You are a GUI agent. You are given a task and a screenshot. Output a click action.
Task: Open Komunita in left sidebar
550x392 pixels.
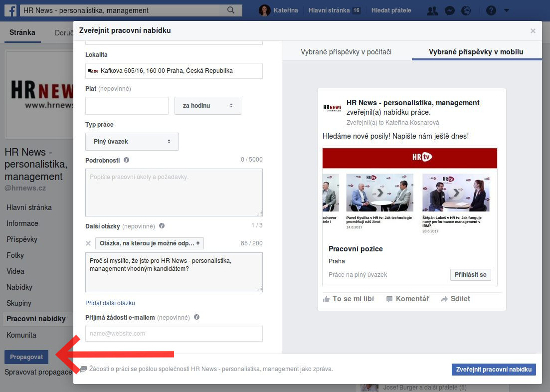[x=21, y=335]
